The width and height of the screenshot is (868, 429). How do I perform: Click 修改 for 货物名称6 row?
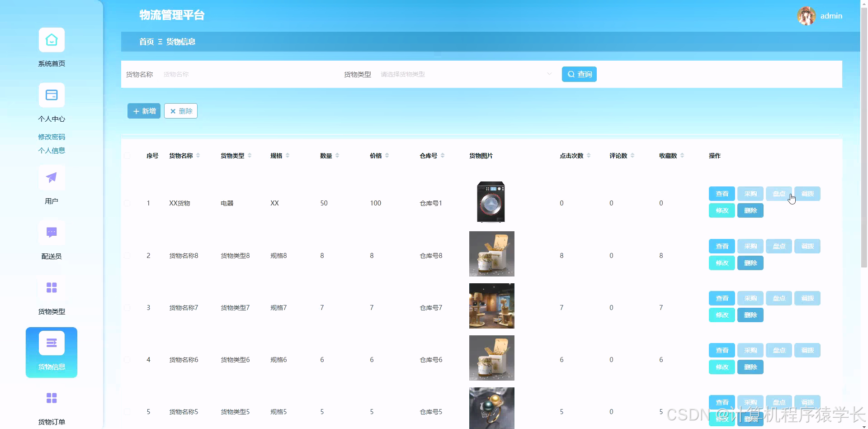[722, 367]
